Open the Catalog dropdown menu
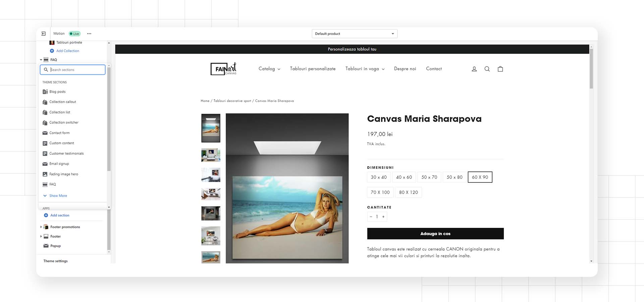This screenshot has width=644, height=302. 269,69
